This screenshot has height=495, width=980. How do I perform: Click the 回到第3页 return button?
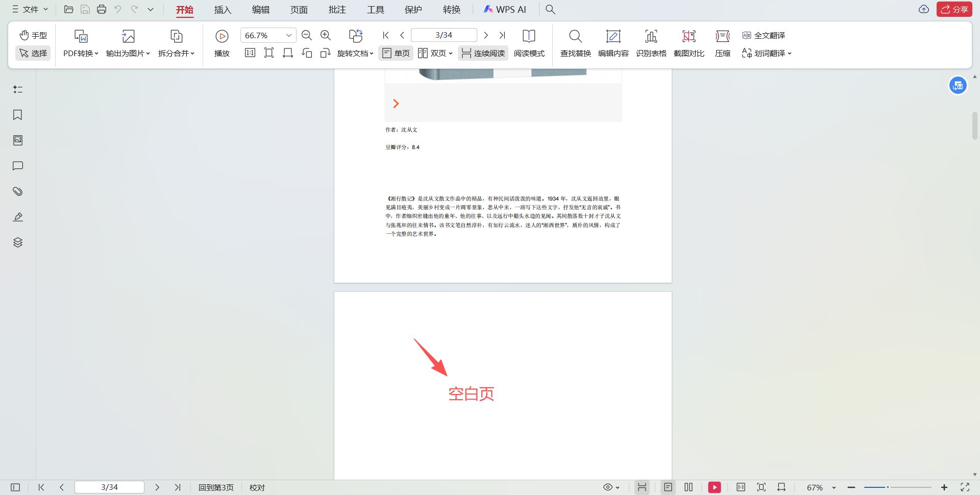pyautogui.click(x=216, y=487)
